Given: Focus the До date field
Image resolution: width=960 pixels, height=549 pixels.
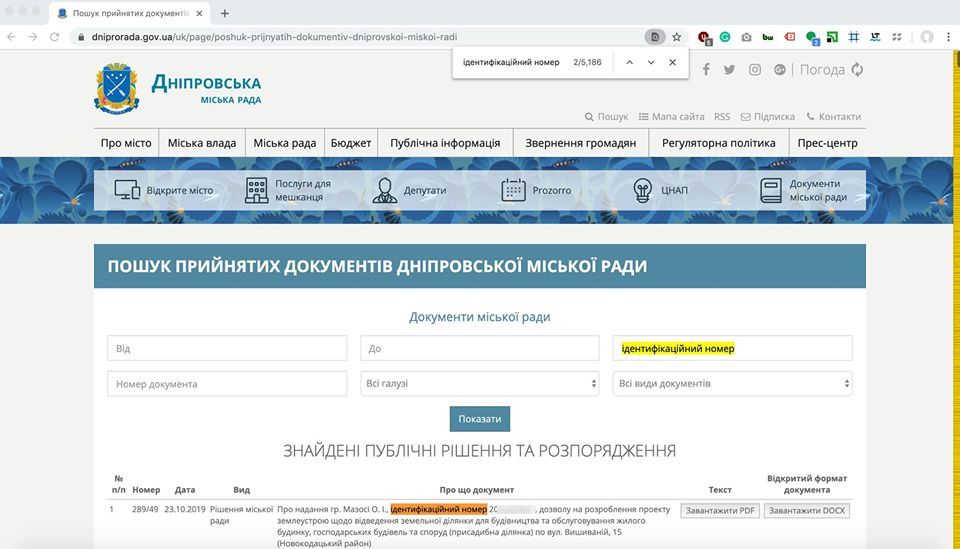Looking at the screenshot, I should 480,348.
